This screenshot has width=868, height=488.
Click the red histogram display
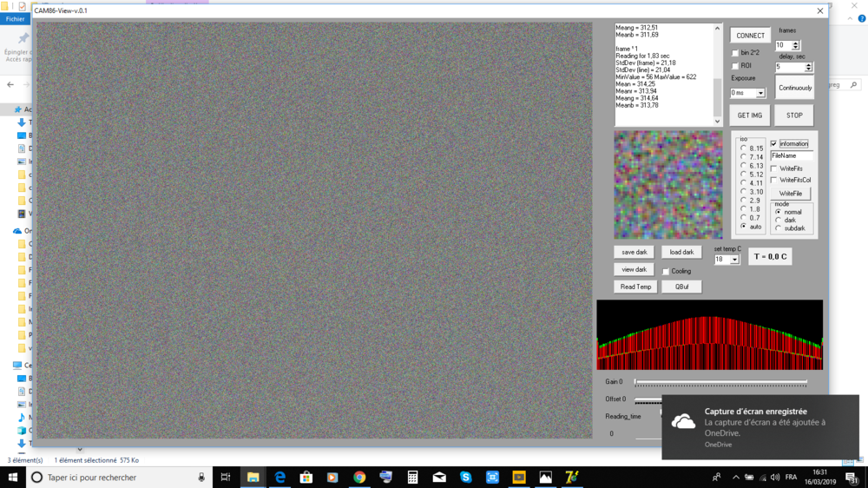point(710,334)
